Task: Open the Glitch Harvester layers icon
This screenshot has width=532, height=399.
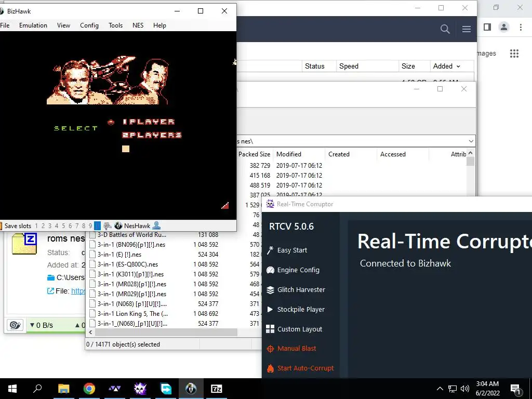Action: (270, 290)
